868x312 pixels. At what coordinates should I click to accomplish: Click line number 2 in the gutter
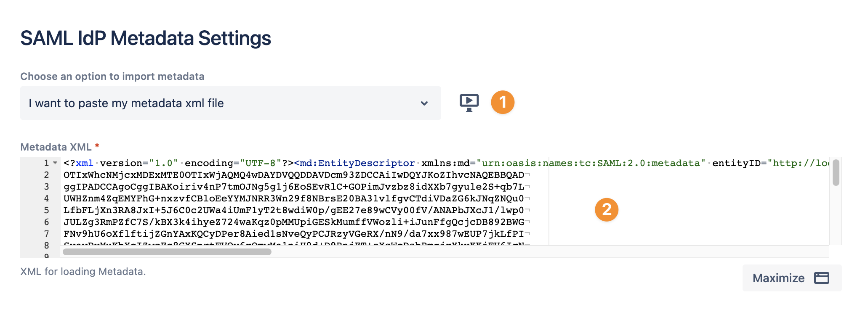coord(46,175)
